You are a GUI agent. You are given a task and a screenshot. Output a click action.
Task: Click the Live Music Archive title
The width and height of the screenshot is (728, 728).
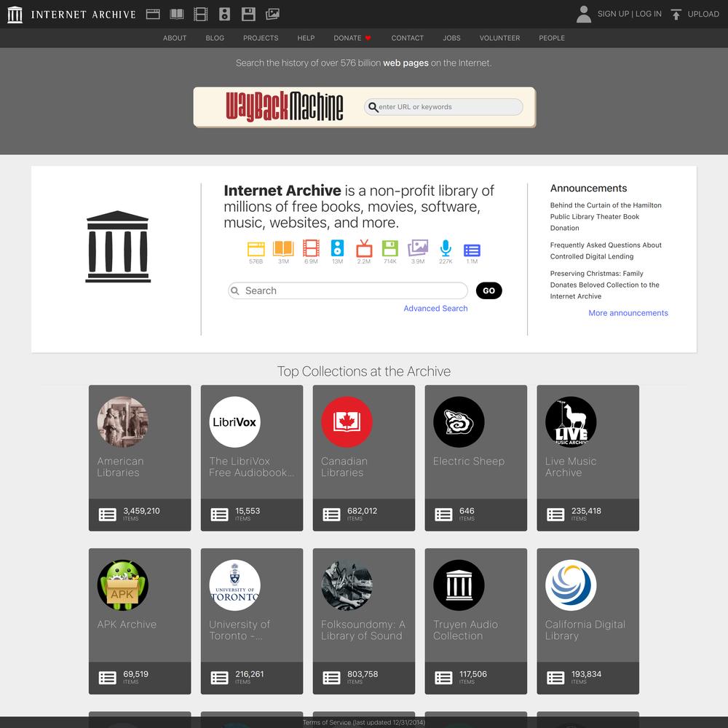[x=571, y=467]
